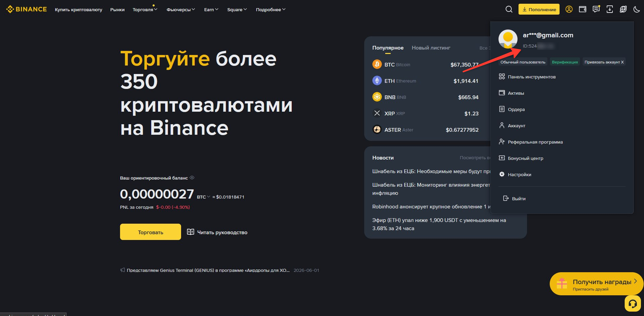Click the ETH Ethereum coin icon
644x316 pixels.
coord(377,80)
